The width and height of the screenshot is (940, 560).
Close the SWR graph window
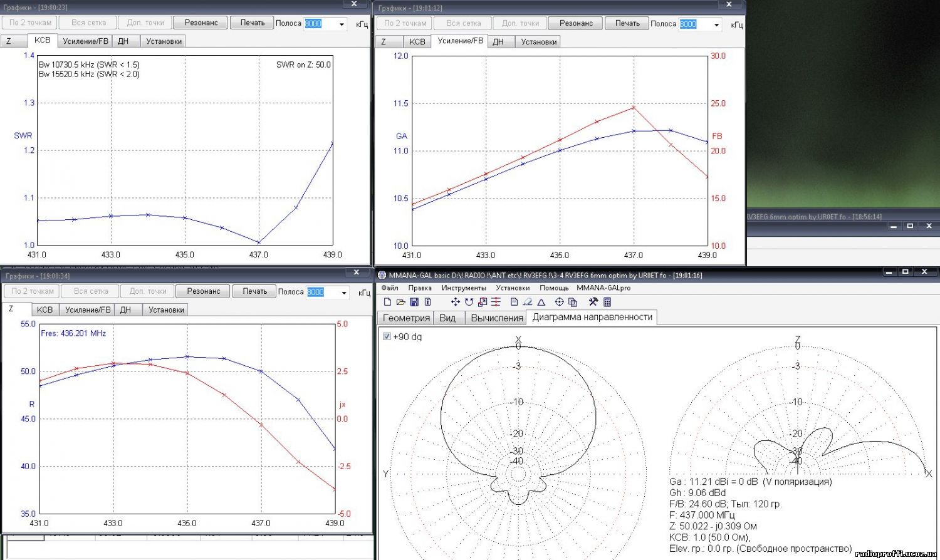(354, 4)
